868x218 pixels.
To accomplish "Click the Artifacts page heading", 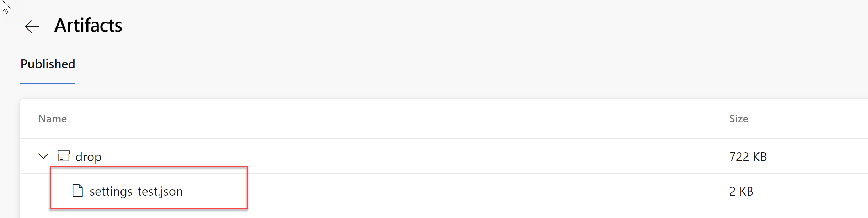I will [x=88, y=26].
